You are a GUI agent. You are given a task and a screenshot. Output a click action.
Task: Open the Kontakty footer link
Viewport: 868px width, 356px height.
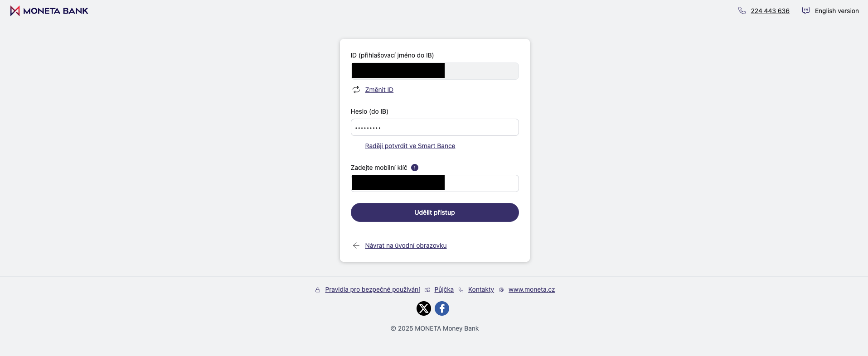pos(481,289)
